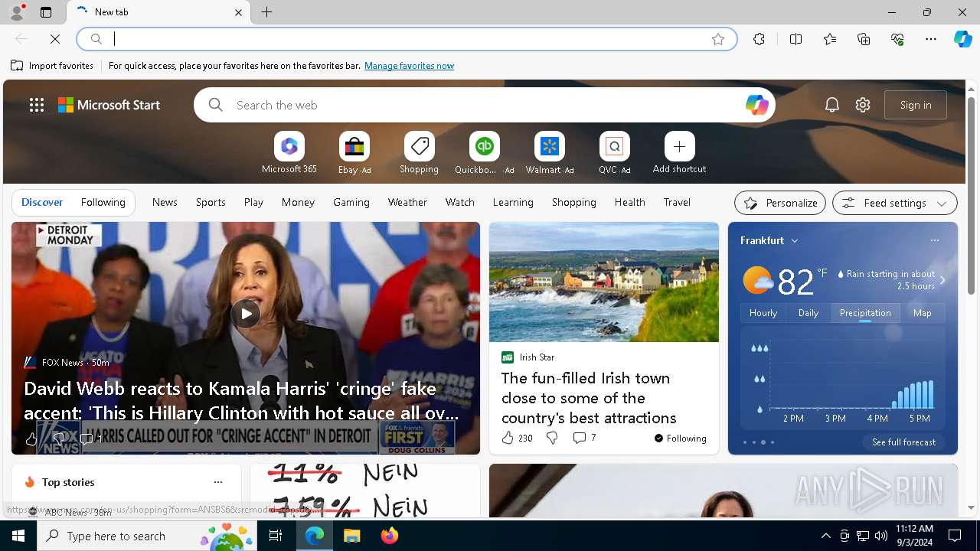
Task: Open the Irish coastal town thumbnail
Action: point(604,282)
